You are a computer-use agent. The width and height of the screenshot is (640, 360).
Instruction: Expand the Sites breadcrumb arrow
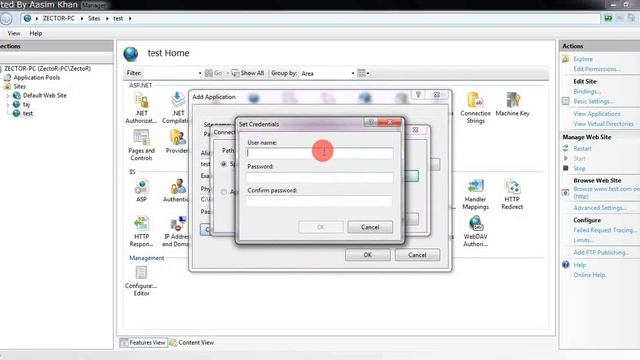(x=107, y=18)
